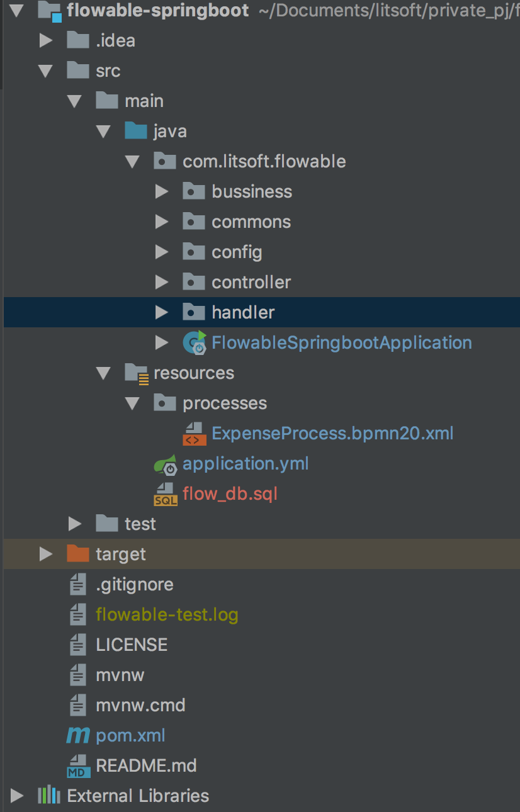Click the resources folder icon with yellow marker
The height and width of the screenshot is (812, 520).
(136, 373)
